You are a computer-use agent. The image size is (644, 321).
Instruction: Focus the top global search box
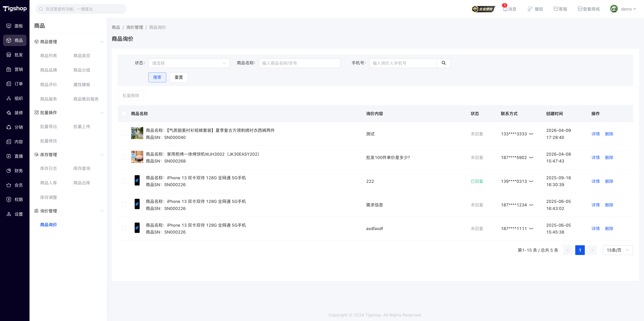(81, 9)
